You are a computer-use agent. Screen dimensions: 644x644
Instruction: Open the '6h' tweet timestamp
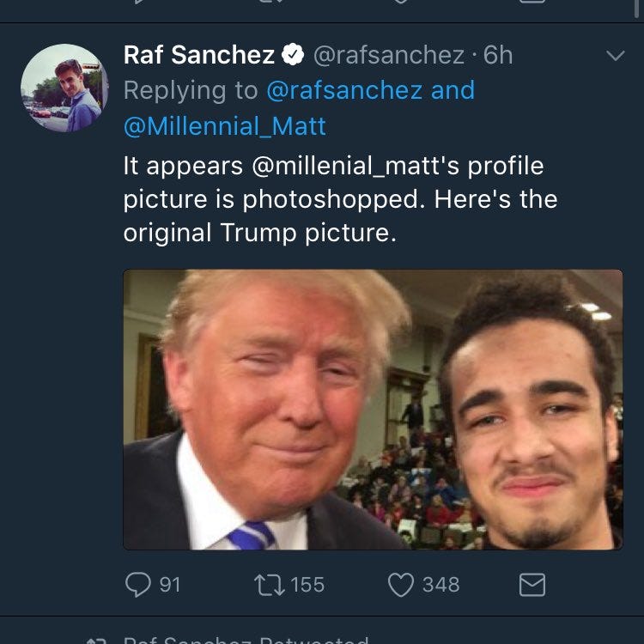point(499,56)
